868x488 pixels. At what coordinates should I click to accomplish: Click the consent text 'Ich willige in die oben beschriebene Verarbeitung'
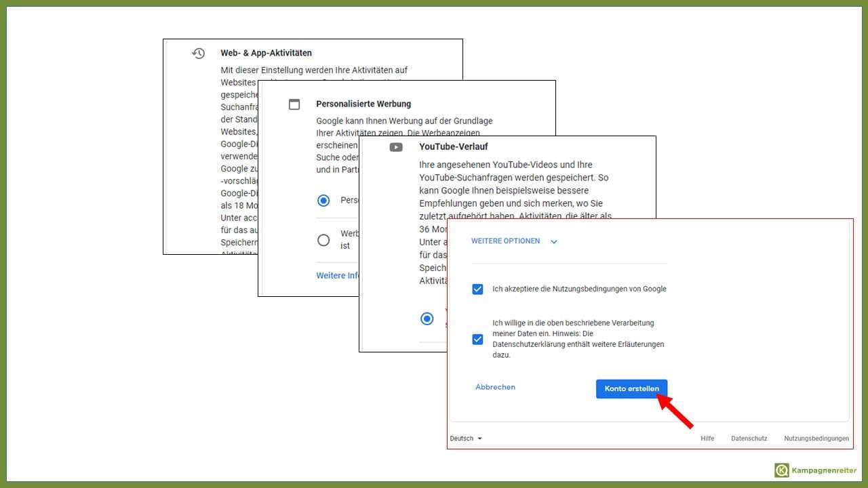(x=574, y=323)
